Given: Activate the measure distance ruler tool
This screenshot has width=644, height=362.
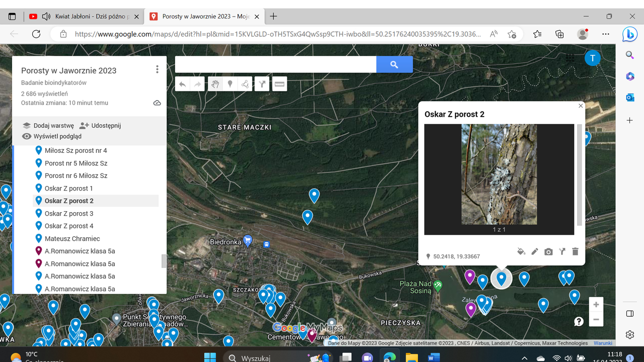Looking at the screenshot, I should pos(280,84).
